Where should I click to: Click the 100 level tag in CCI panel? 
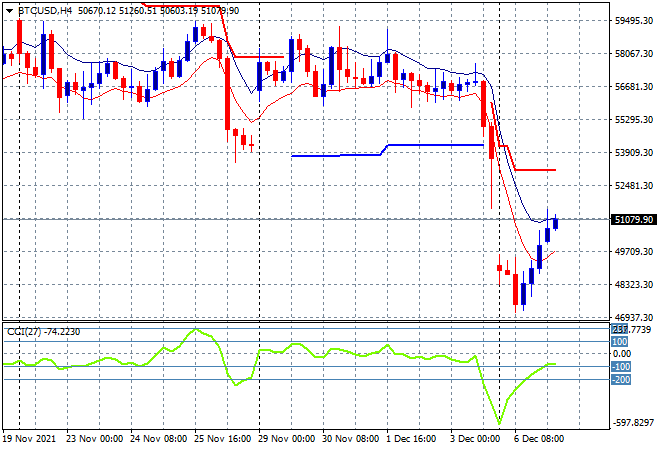[619, 342]
